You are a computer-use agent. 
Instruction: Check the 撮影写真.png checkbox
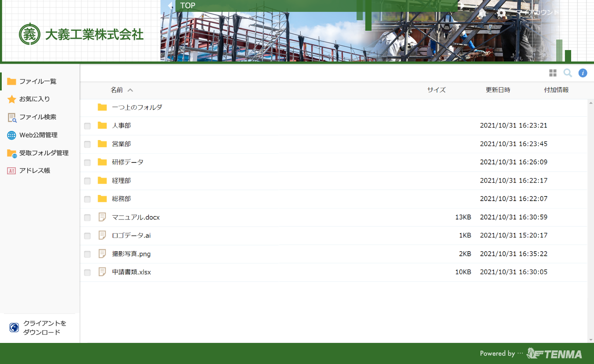coord(87,254)
